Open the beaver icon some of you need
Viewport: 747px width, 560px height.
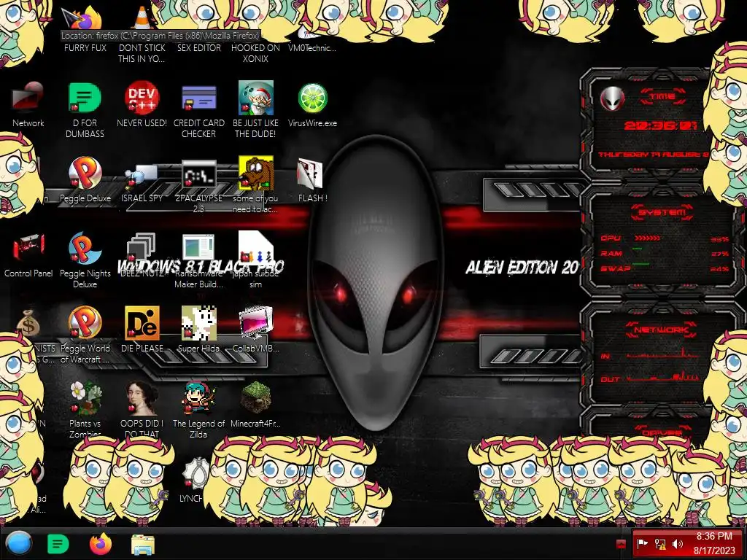[x=256, y=172]
